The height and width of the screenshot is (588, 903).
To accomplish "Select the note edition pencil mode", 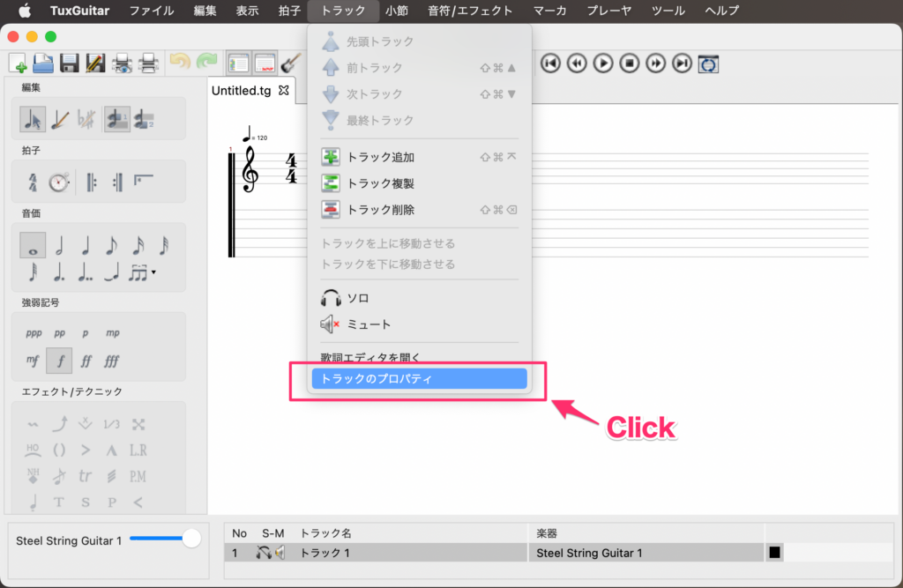I will tap(59, 120).
